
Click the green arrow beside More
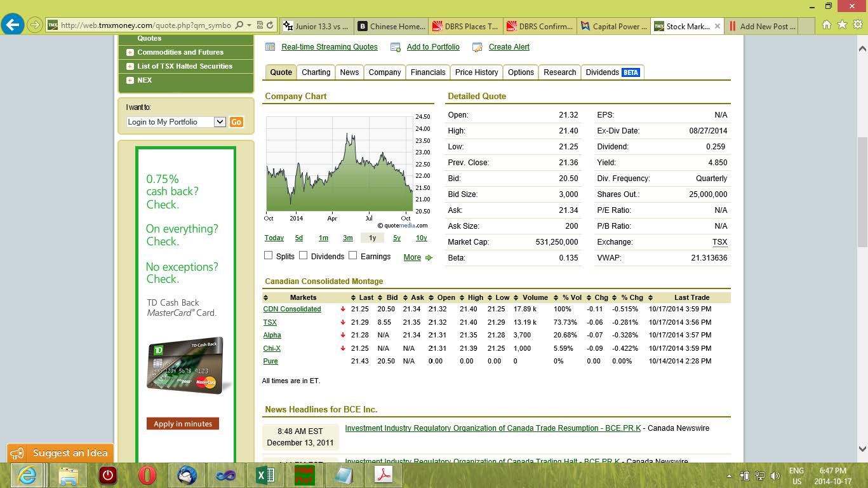tap(429, 257)
